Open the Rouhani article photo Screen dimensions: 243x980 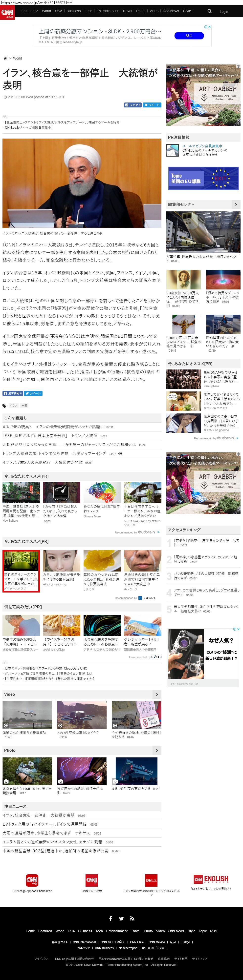(x=82, y=183)
